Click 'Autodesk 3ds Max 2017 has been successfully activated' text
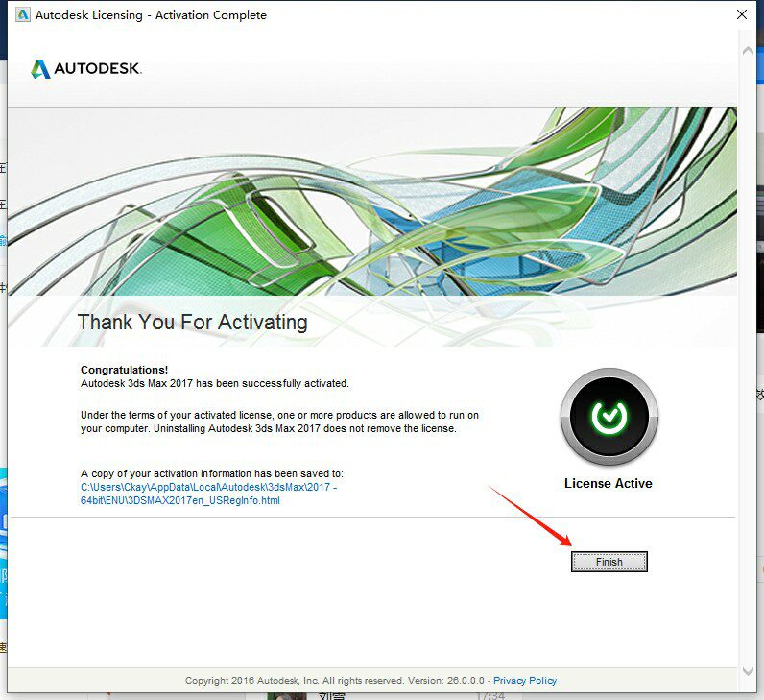Viewport: 764px width, 700px height. tap(215, 383)
